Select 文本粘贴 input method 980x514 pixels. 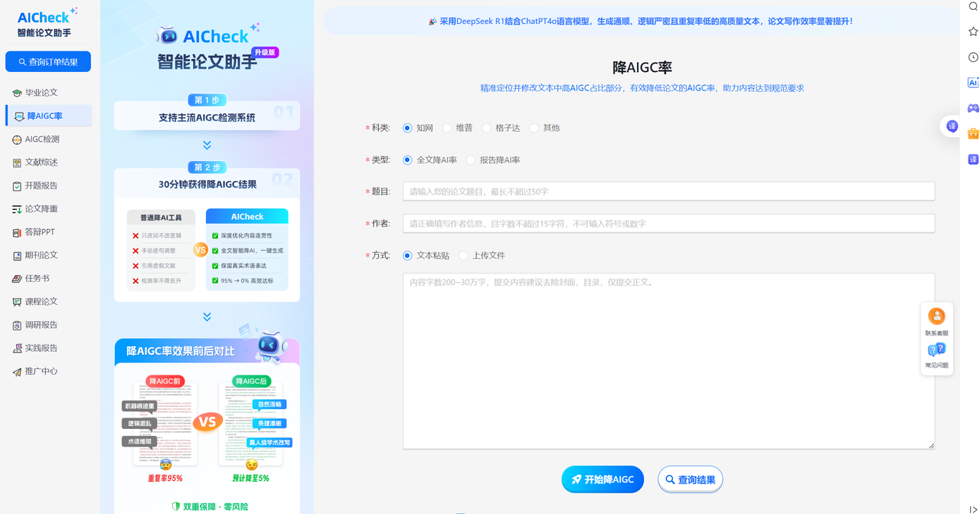(x=407, y=255)
